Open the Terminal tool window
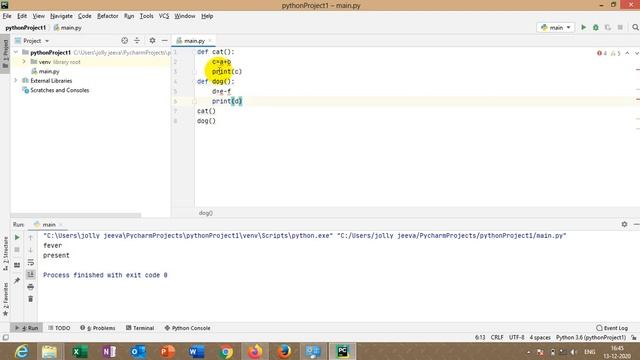 [x=140, y=328]
